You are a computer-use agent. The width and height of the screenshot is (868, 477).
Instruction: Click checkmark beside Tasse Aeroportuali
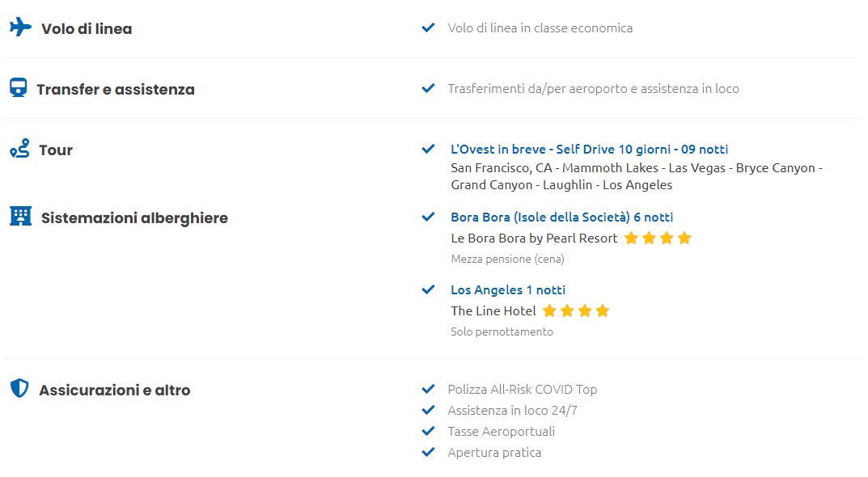tap(428, 431)
